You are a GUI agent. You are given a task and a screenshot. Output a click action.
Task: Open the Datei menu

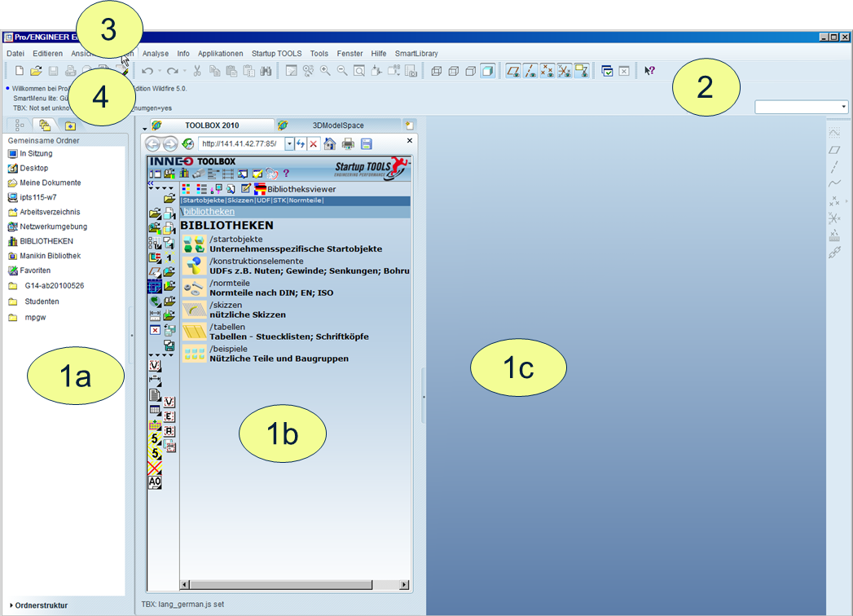pyautogui.click(x=15, y=53)
